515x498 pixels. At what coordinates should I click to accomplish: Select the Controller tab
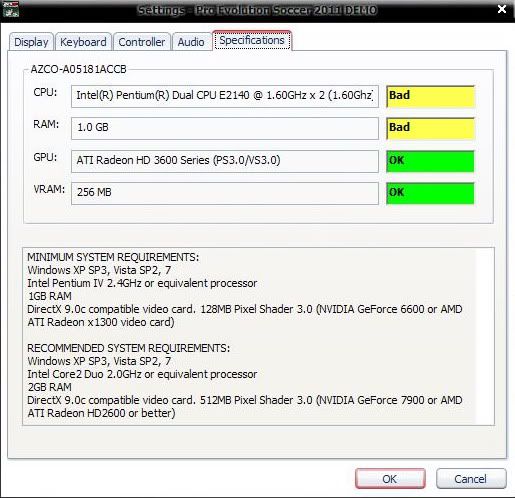click(142, 42)
